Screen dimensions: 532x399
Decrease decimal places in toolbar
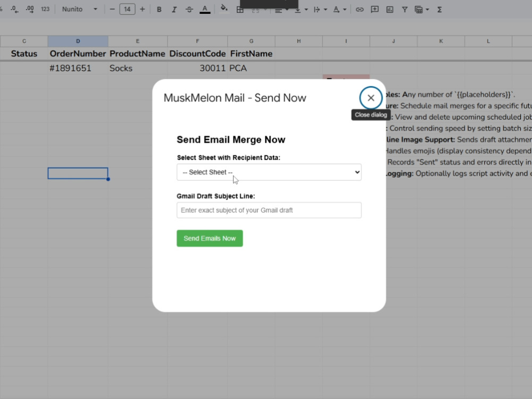(x=14, y=10)
